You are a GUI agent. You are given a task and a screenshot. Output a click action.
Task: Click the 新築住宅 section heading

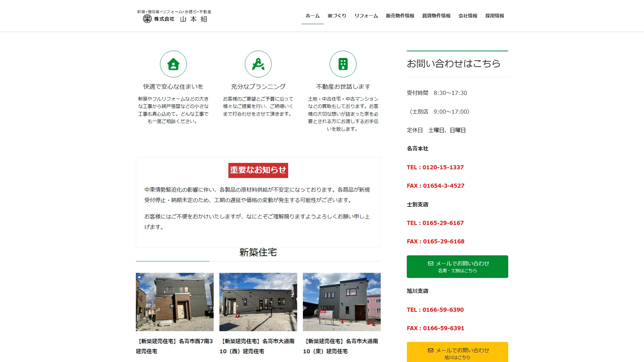258,252
